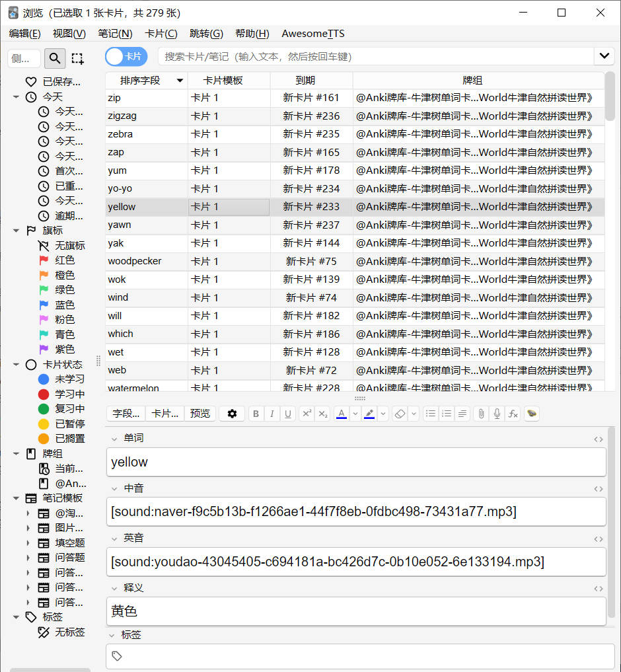Apply superscript formatting
Image resolution: width=621 pixels, height=672 pixels.
click(x=307, y=414)
